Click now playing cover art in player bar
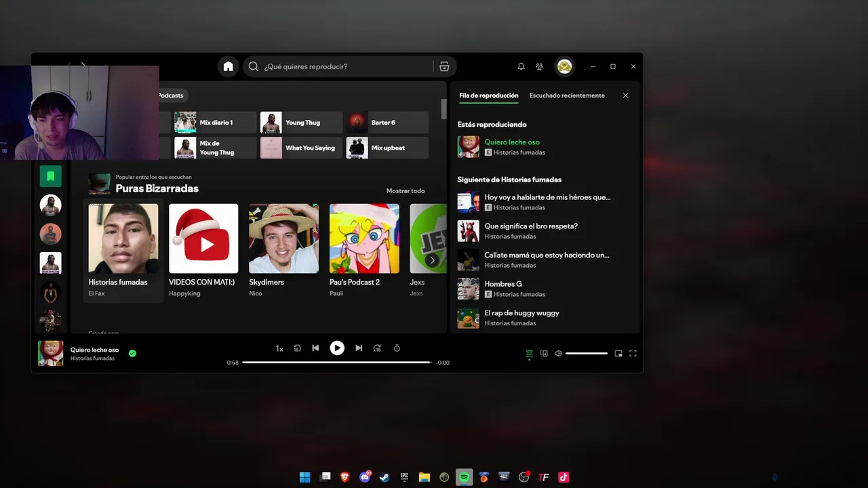This screenshot has height=488, width=868. pyautogui.click(x=51, y=353)
